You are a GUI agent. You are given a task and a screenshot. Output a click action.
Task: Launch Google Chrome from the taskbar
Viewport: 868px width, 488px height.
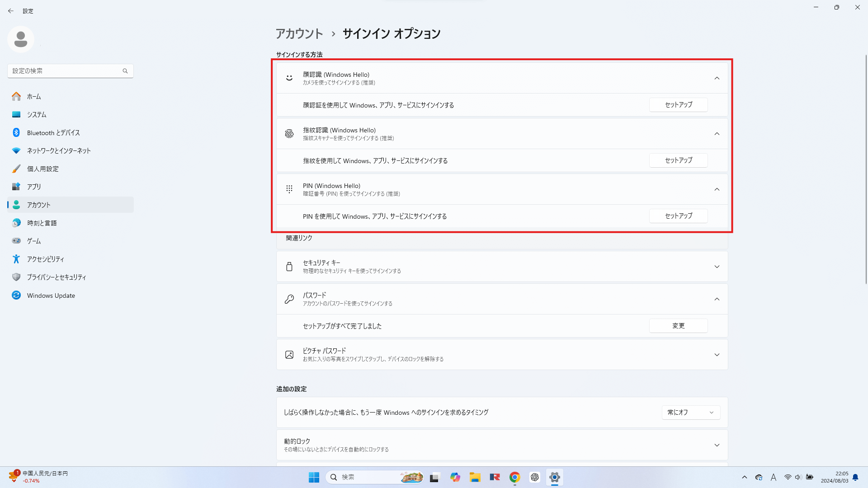click(514, 477)
